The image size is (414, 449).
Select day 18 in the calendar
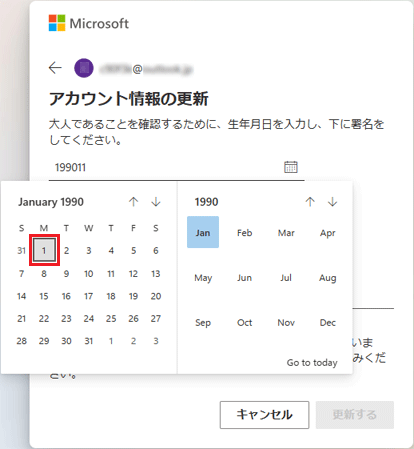coord(111,296)
